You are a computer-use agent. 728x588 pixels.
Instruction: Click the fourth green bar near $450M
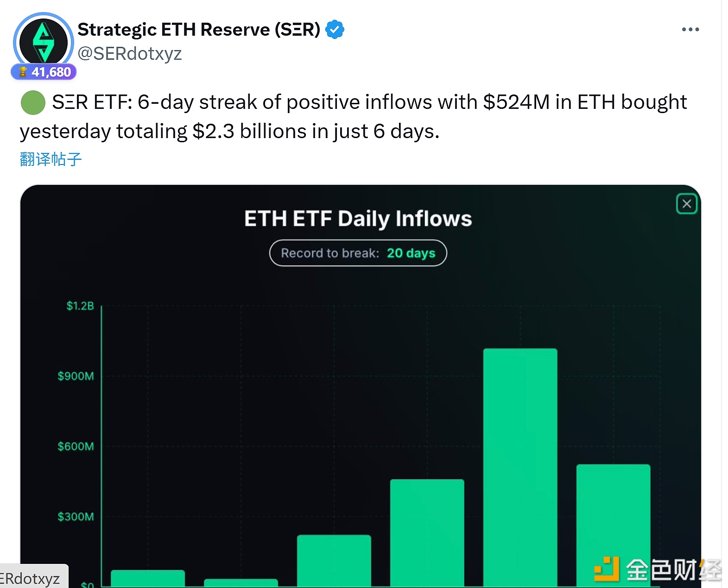click(x=427, y=533)
